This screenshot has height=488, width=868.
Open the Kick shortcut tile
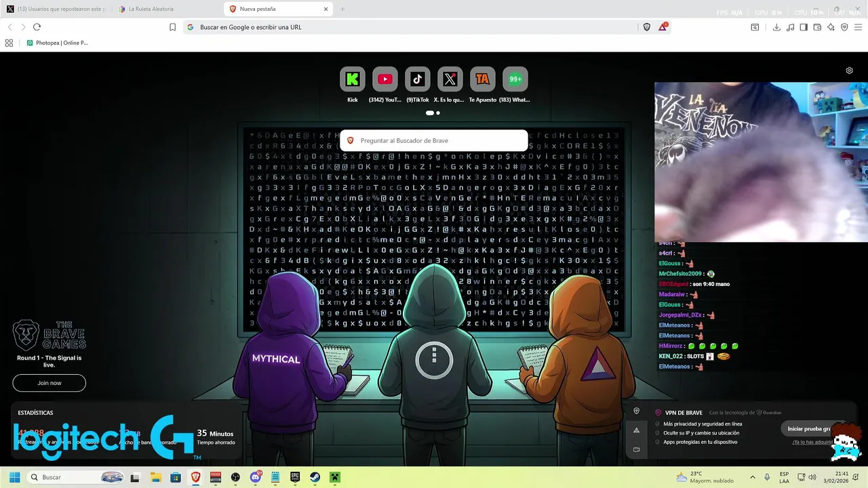pyautogui.click(x=352, y=79)
